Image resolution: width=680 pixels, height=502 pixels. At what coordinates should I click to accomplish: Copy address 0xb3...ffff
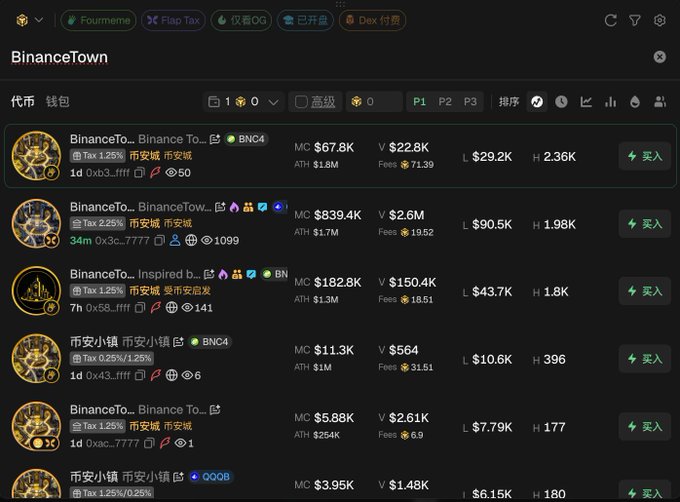[139, 173]
